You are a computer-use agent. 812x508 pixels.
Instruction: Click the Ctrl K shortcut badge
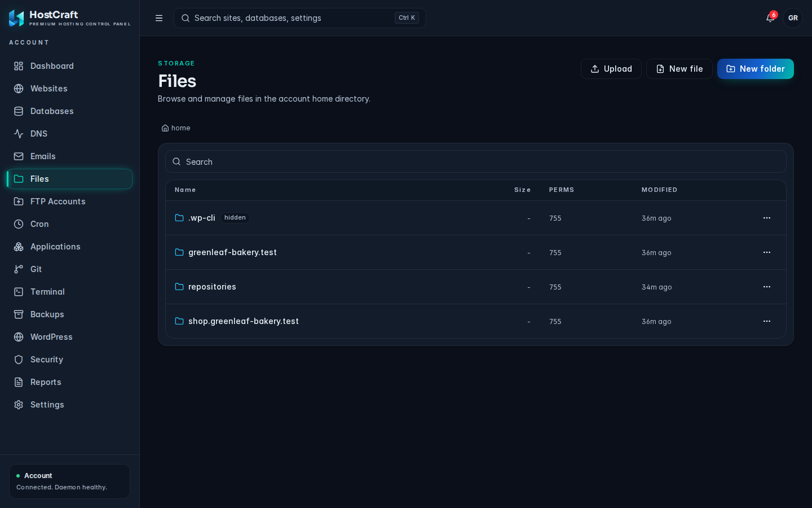coord(407,18)
